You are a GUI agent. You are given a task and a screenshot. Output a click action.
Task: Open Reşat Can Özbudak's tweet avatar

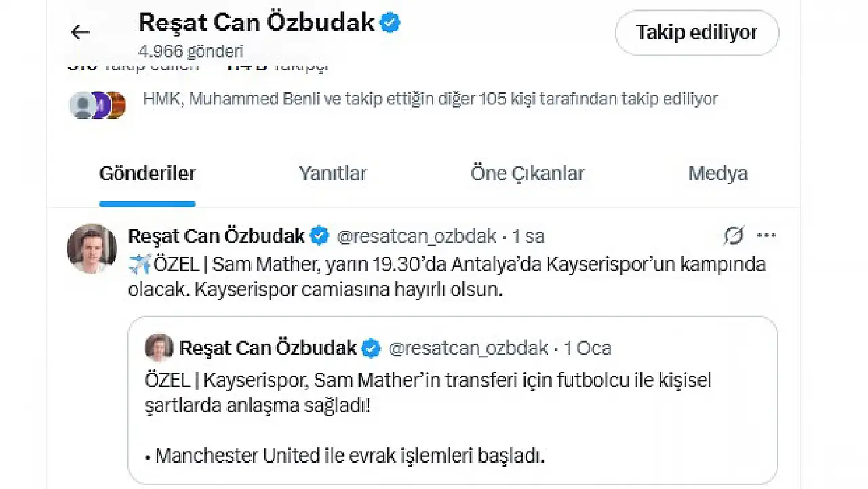click(x=92, y=248)
